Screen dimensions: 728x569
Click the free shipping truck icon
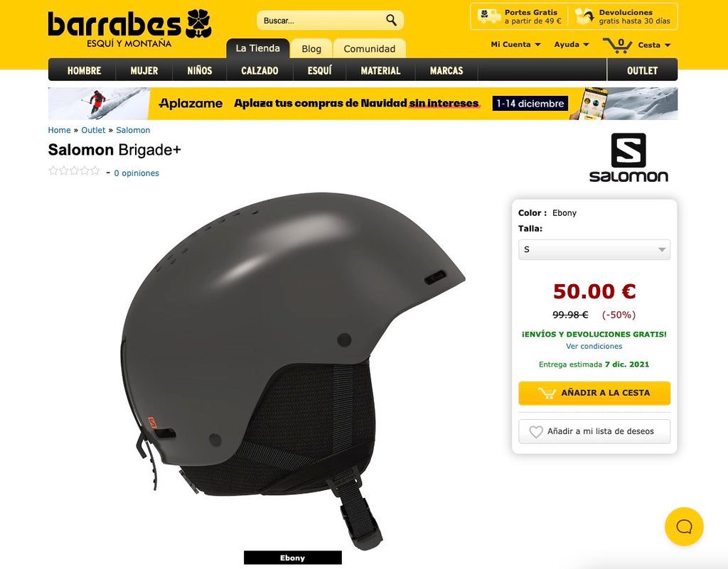(489, 16)
